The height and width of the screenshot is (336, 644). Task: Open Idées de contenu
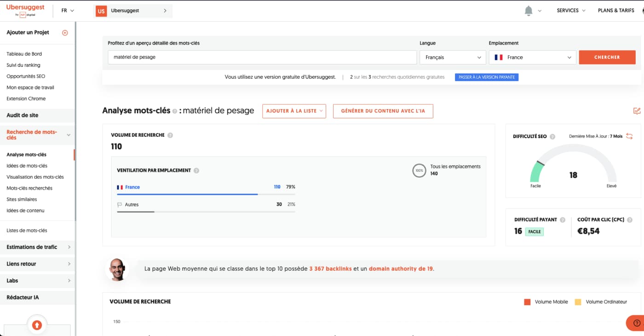25,210
